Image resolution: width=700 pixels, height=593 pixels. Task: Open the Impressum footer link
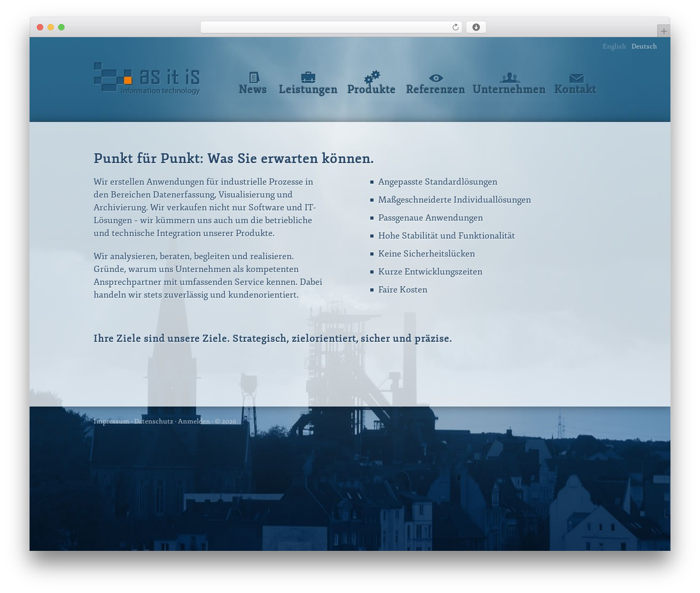coord(112,421)
